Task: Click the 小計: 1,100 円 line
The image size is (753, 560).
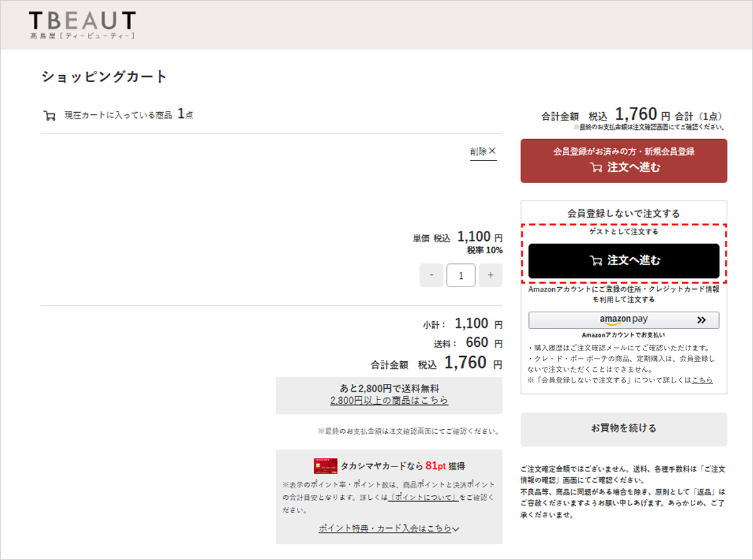Action: pos(462,324)
